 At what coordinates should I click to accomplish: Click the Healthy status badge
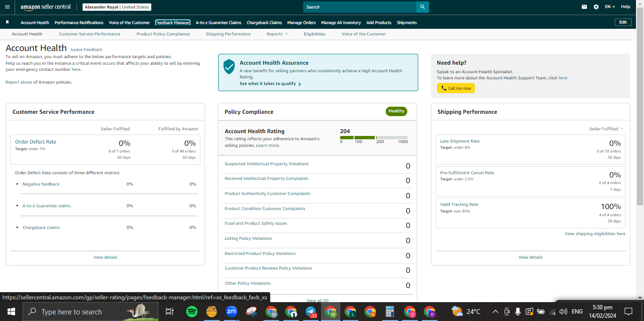coord(396,111)
